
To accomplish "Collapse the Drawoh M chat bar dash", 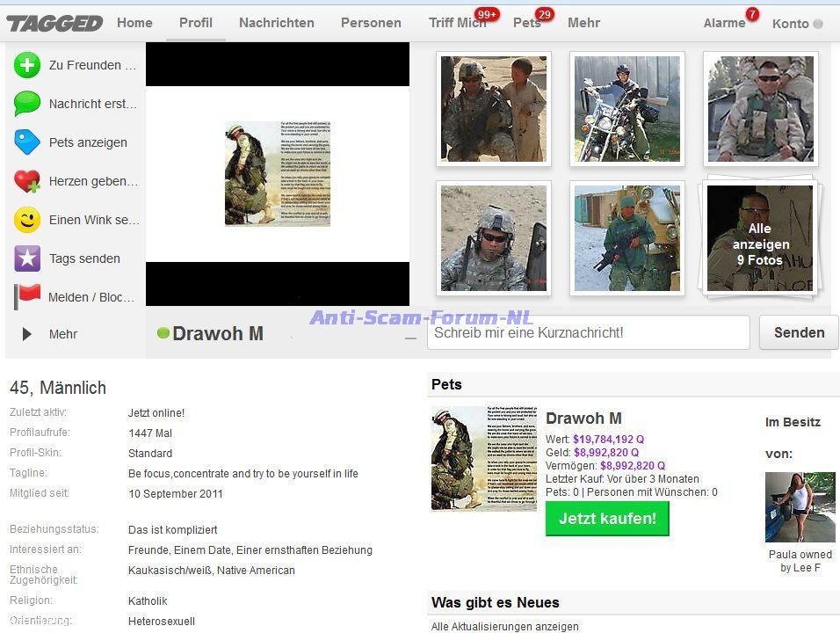I will (x=410, y=338).
